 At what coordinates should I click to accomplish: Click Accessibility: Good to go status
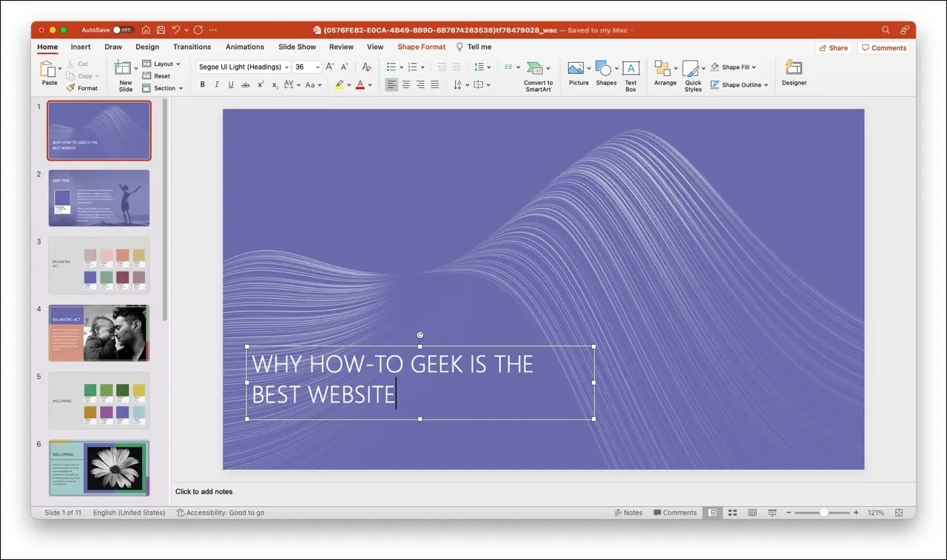220,513
